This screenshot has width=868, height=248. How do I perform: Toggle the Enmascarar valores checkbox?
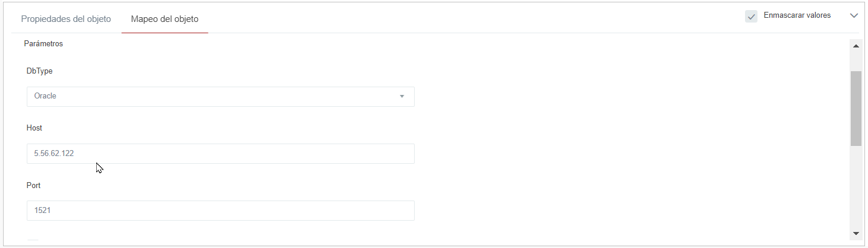(751, 16)
